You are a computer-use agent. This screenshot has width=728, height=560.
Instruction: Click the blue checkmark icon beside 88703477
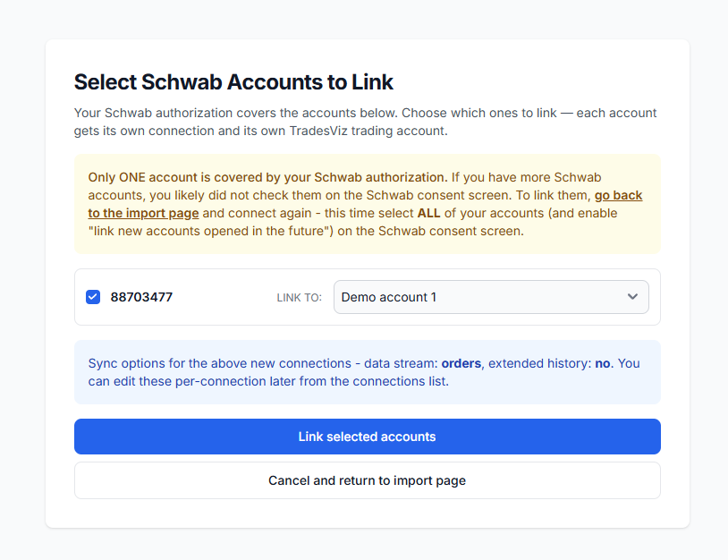tap(93, 297)
